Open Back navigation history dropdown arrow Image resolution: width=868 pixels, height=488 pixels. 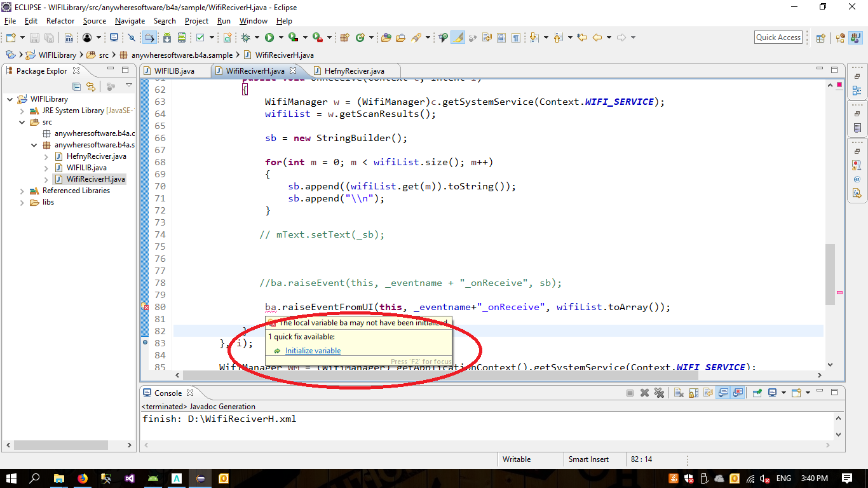609,37
